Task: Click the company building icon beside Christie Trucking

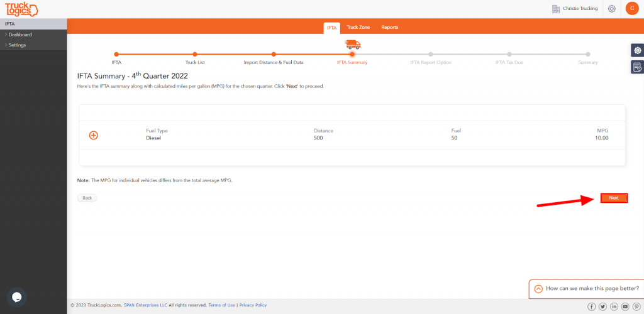Action: click(556, 9)
